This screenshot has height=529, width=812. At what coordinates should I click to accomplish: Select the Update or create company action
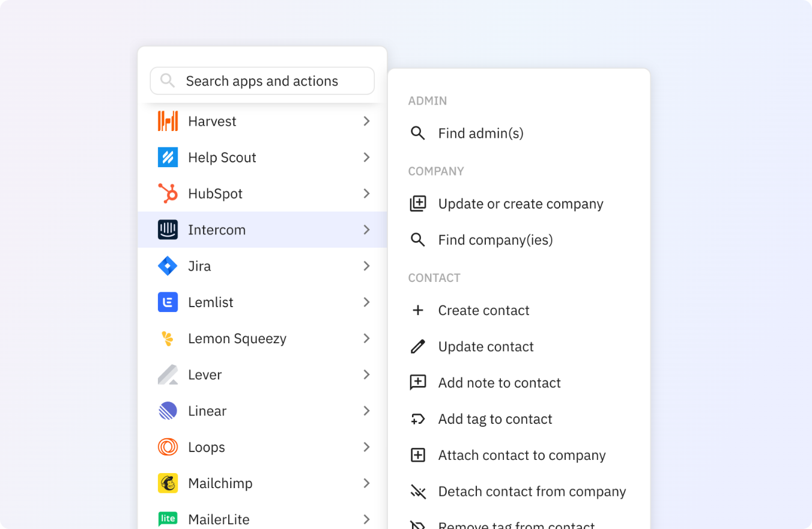click(519, 204)
